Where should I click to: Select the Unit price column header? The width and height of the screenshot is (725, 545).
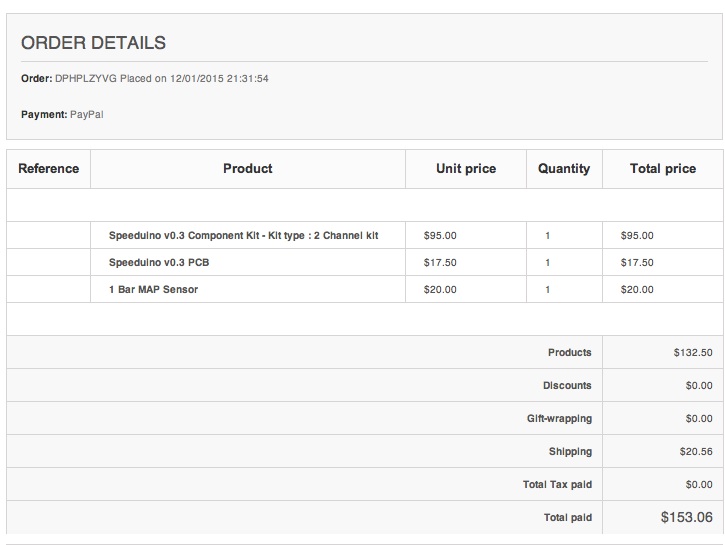[x=466, y=169]
